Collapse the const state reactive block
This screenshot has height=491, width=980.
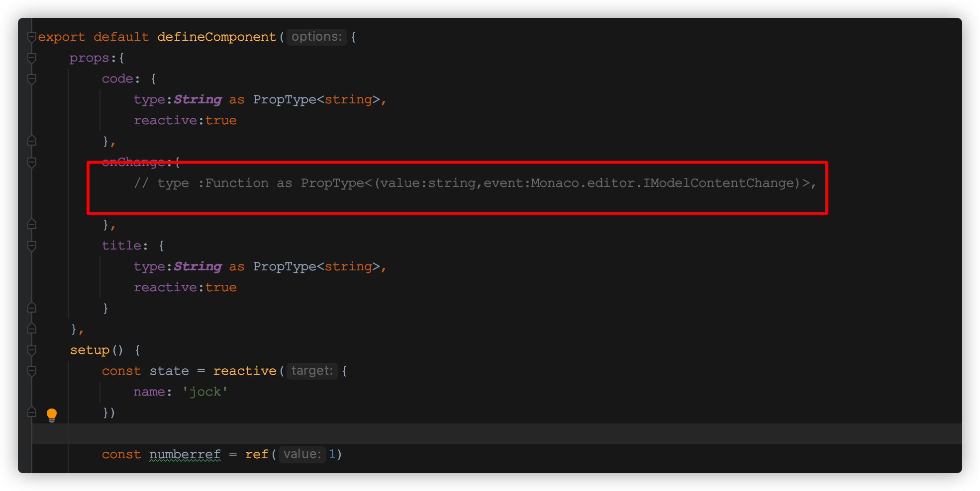(32, 371)
